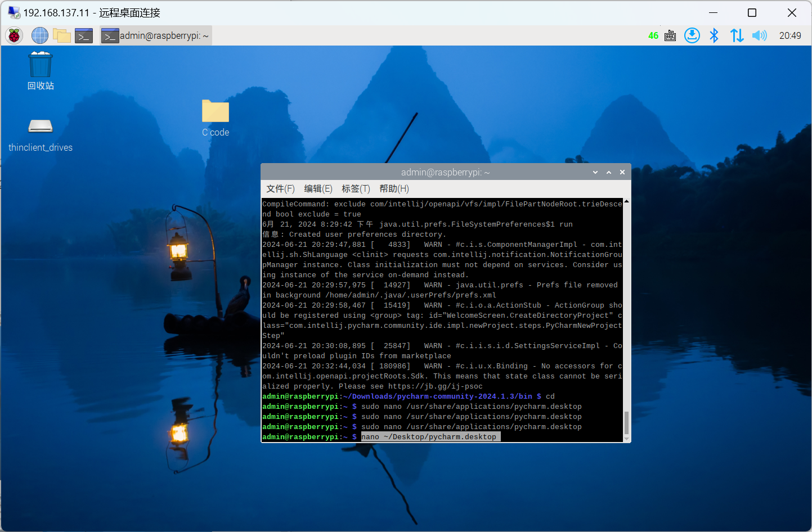Open the volume speaker control
The image size is (812, 532).
(x=759, y=35)
